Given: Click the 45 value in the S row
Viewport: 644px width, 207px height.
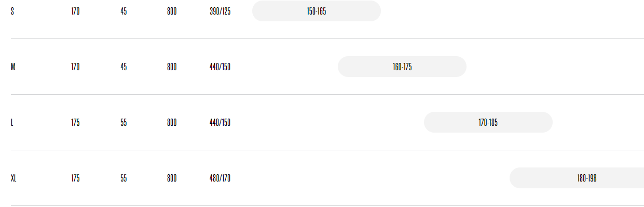Looking at the screenshot, I should (x=124, y=11).
